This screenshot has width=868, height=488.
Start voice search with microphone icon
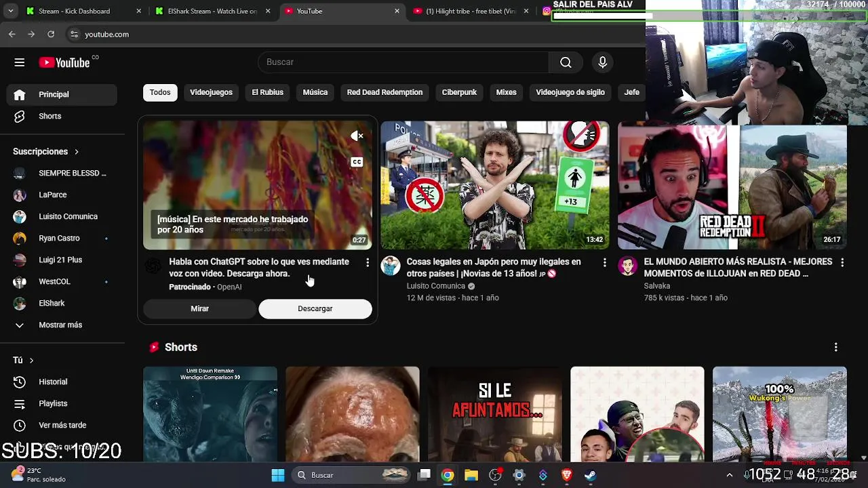tap(602, 62)
